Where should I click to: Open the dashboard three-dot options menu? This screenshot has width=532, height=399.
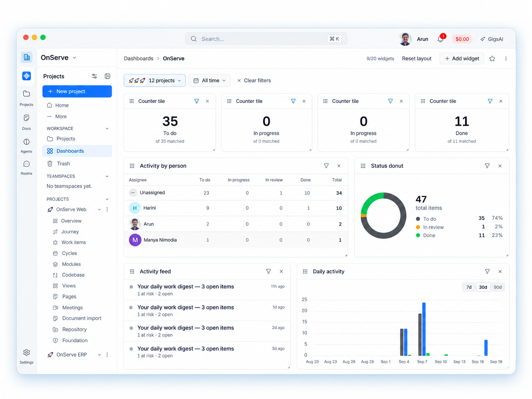(506, 58)
